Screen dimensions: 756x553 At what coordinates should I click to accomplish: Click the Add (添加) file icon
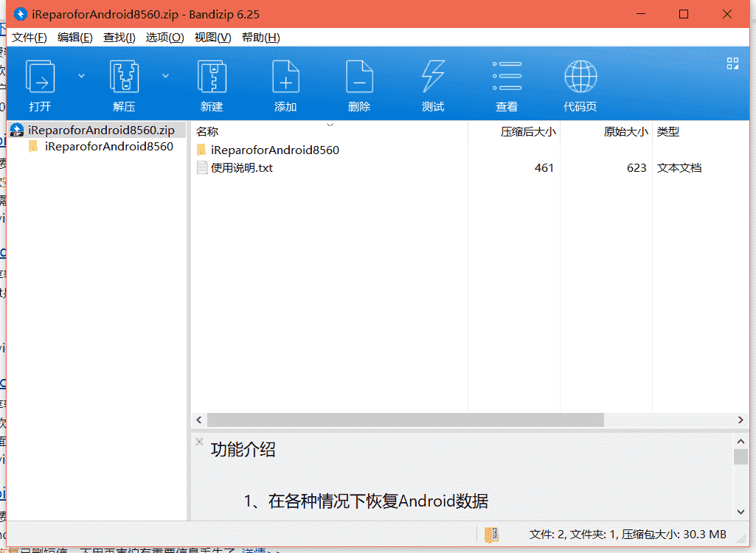pos(286,77)
